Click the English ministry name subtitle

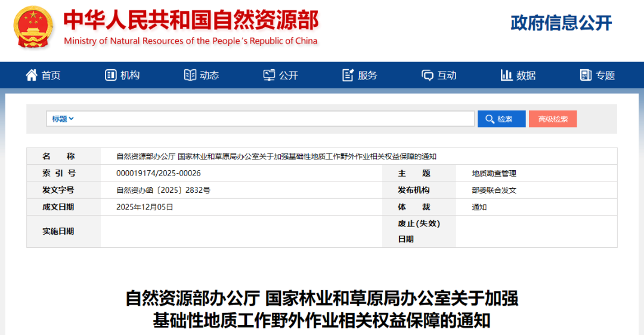point(191,41)
